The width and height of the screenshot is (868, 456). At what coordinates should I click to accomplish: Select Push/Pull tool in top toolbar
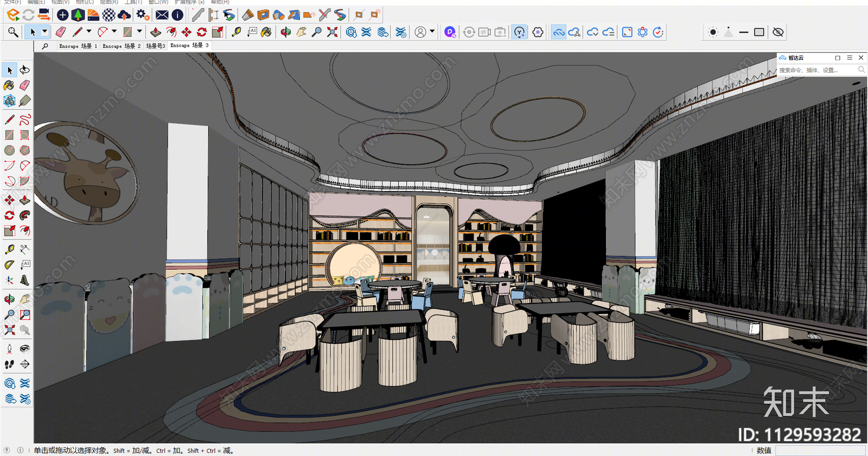click(x=156, y=32)
